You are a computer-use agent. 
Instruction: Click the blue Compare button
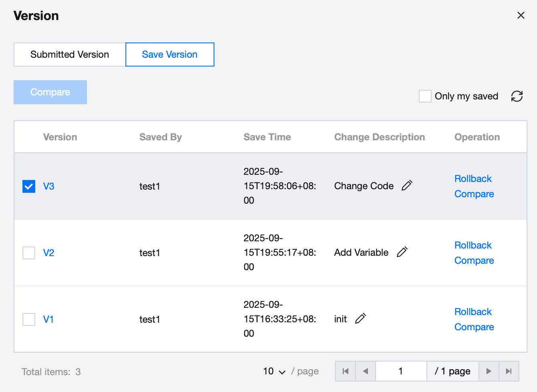pyautogui.click(x=50, y=92)
